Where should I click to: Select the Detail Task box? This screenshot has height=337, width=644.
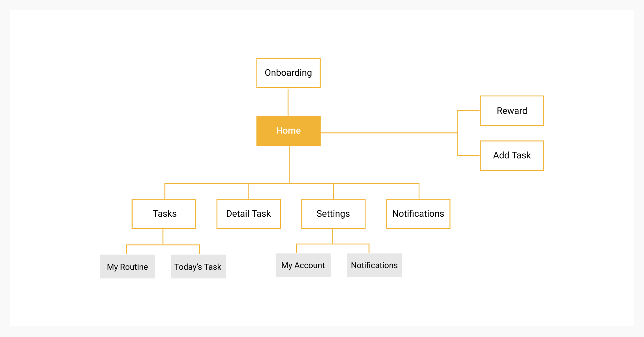[248, 214]
